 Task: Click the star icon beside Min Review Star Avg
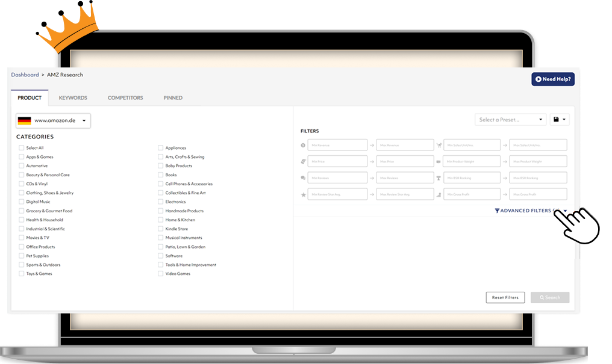pyautogui.click(x=303, y=194)
